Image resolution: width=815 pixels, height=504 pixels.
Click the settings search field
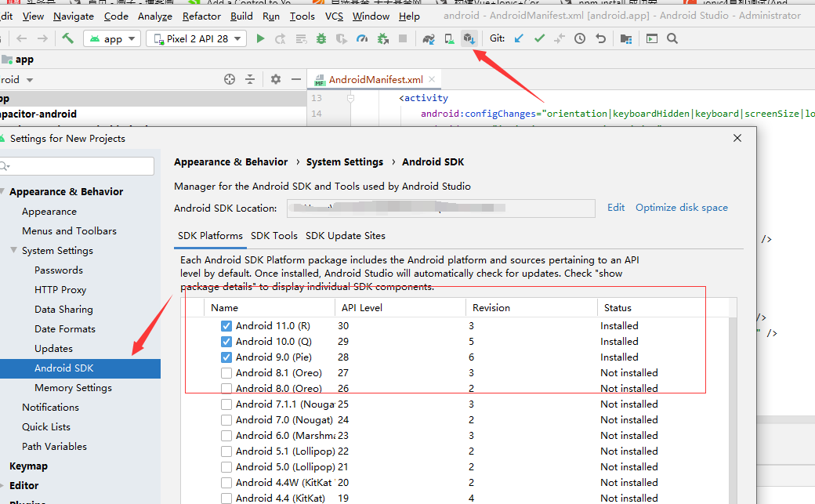pos(77,166)
